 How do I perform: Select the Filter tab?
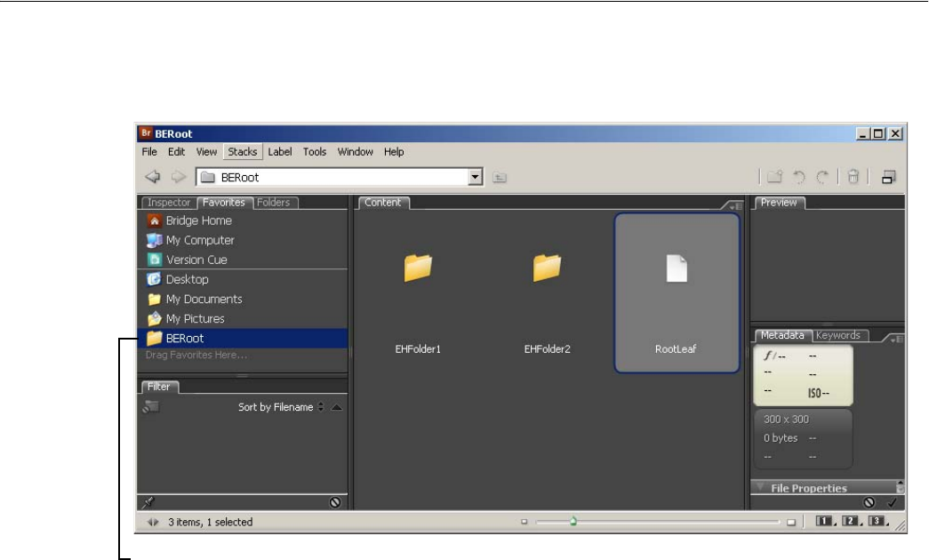coord(159,387)
